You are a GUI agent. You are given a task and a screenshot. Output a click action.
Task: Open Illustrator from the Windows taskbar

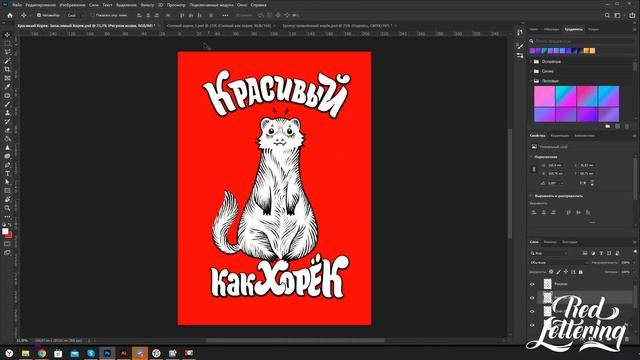point(123,353)
